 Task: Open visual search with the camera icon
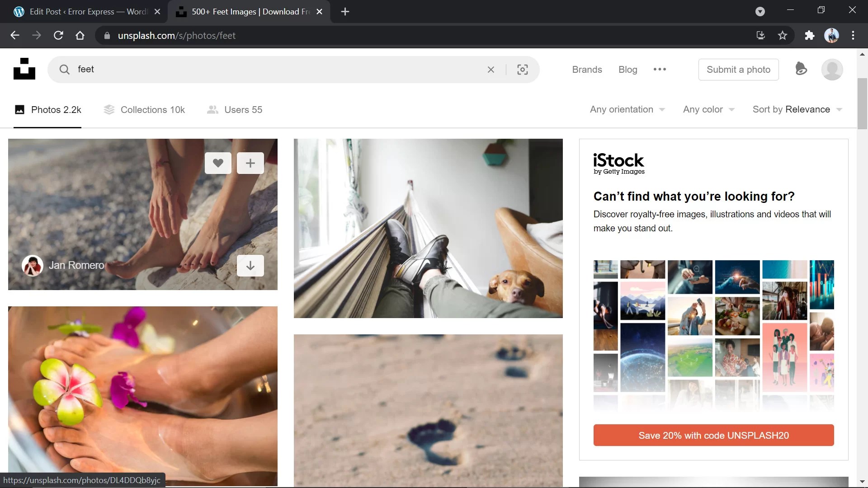[x=522, y=70]
